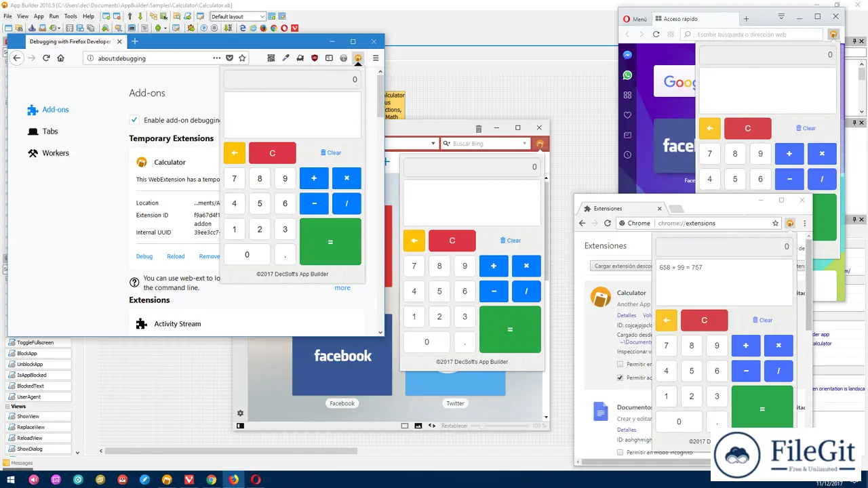Click Firefox back arrow button
868x488 pixels.
(x=17, y=58)
